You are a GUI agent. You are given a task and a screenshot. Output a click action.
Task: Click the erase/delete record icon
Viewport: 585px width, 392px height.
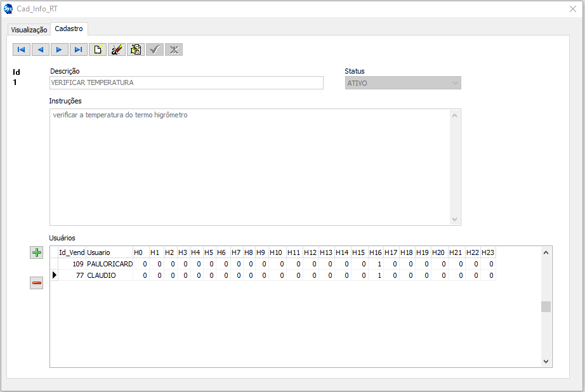(116, 49)
